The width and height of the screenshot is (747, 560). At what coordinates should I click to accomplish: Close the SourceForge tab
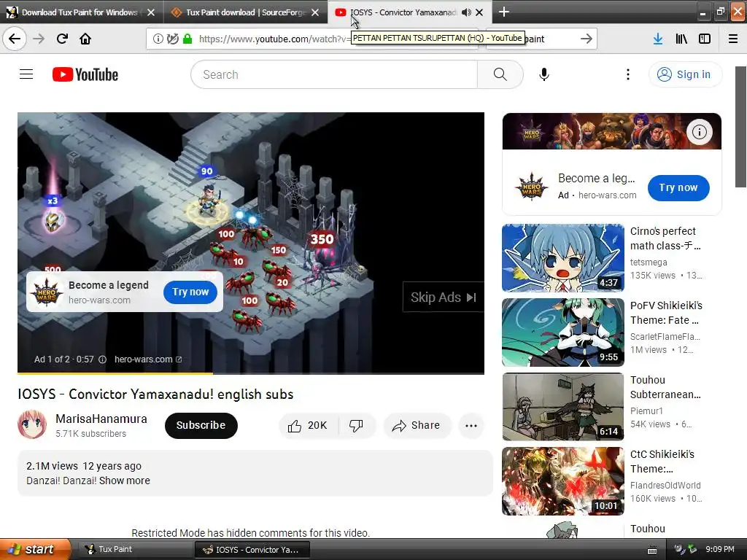315,12
